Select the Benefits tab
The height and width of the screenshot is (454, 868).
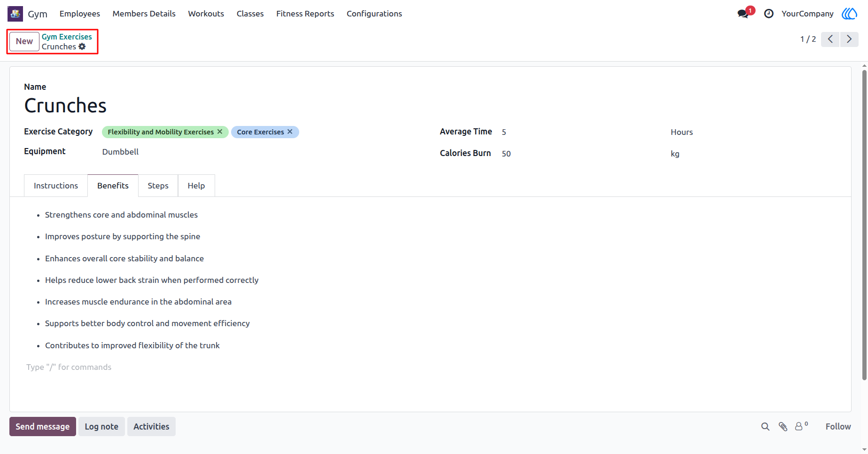(x=113, y=186)
